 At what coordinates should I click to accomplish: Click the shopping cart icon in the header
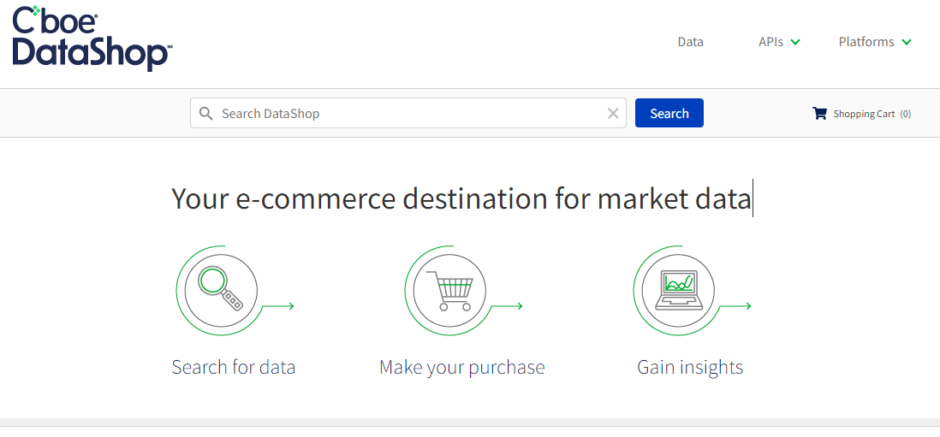[820, 113]
